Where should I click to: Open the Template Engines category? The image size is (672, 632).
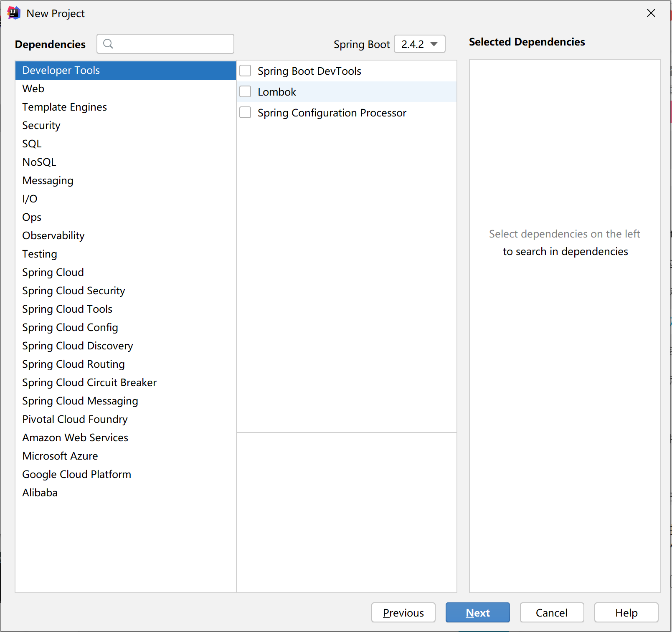coord(126,107)
